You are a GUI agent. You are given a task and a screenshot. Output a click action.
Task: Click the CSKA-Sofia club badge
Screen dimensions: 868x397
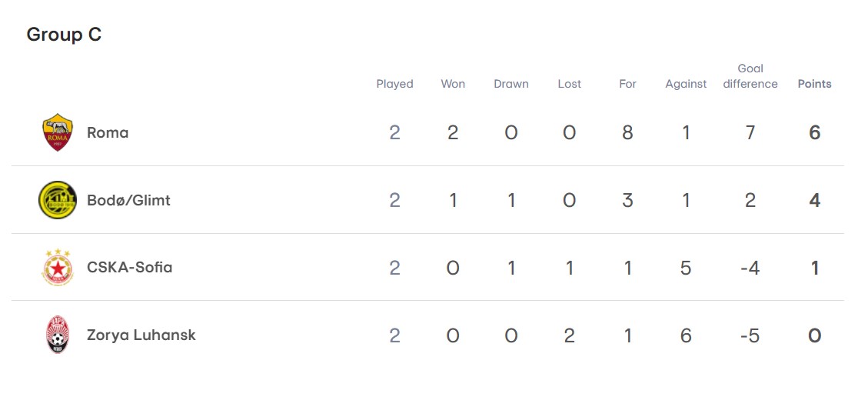pos(58,268)
